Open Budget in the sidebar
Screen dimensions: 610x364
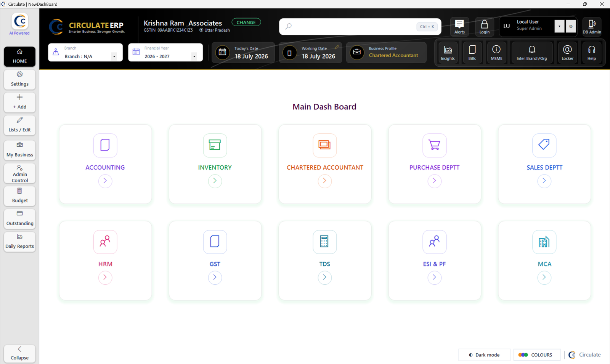pyautogui.click(x=20, y=196)
